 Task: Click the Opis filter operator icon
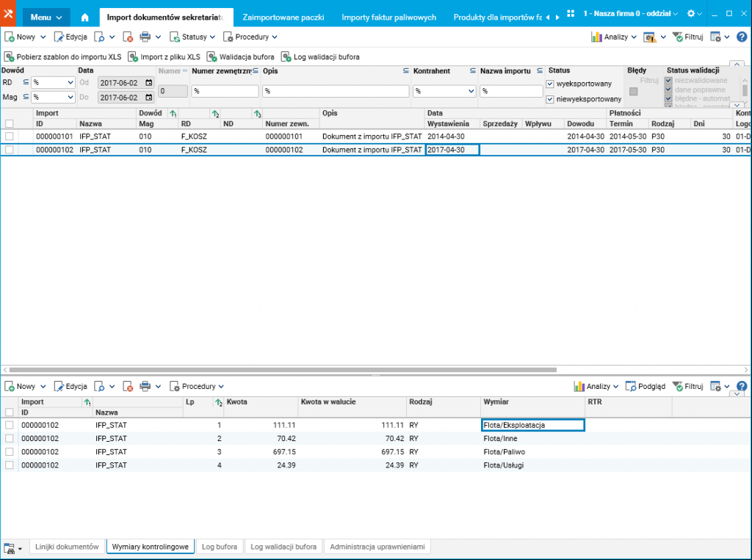coord(405,71)
